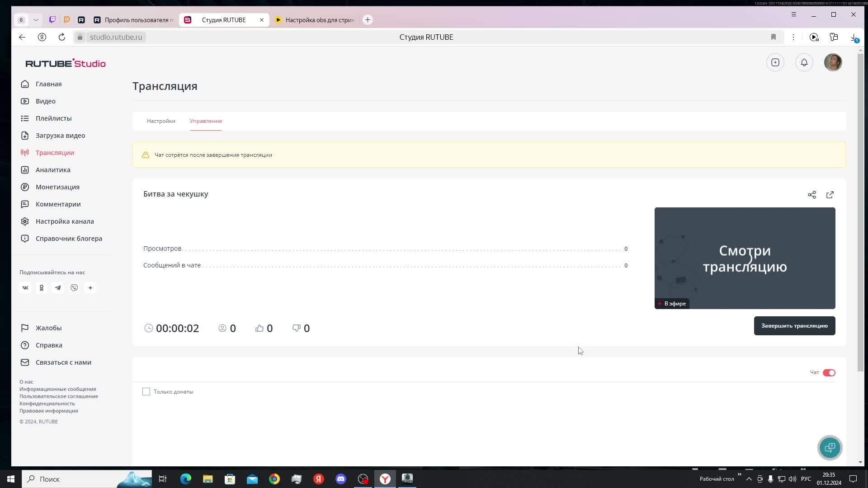Open the Главная sidebar item
Screen dimensions: 868x488
point(48,84)
